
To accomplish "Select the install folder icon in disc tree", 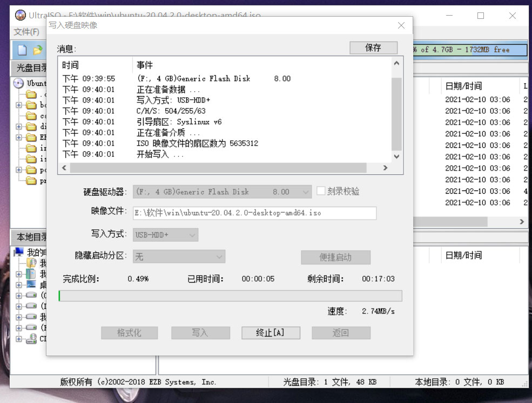I will coord(31,148).
